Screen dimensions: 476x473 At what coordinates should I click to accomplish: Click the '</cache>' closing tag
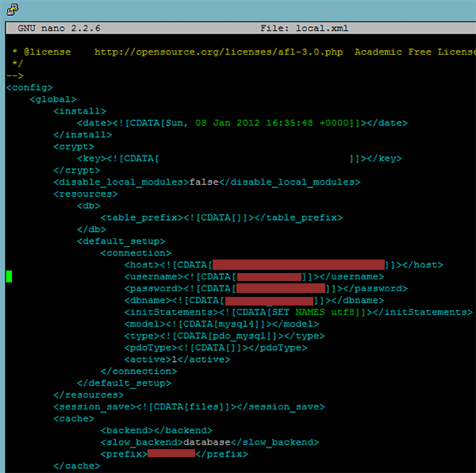point(77,467)
